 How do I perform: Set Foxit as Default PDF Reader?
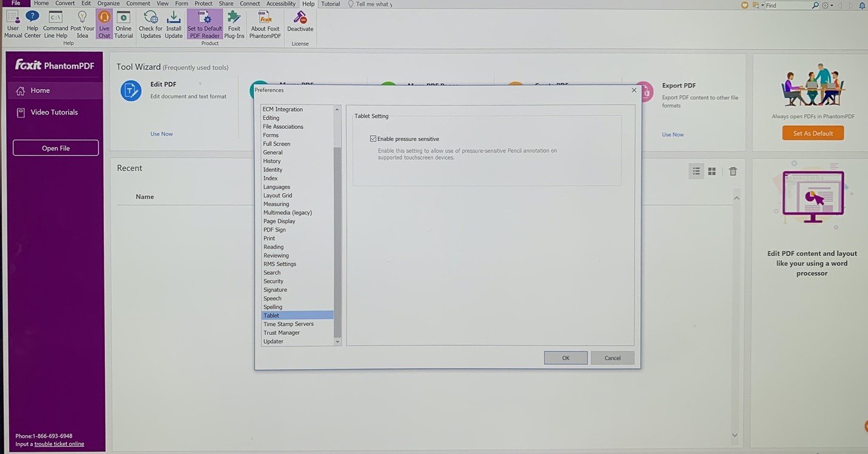pyautogui.click(x=205, y=24)
